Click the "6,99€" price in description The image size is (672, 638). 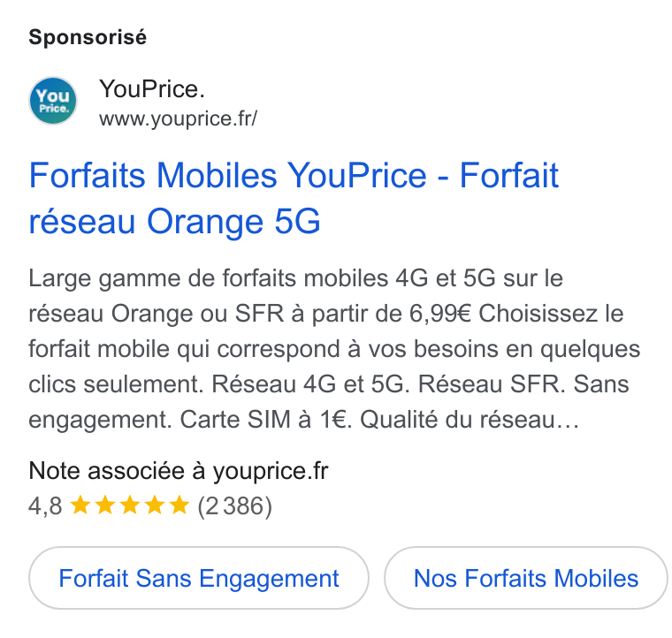click(440, 314)
